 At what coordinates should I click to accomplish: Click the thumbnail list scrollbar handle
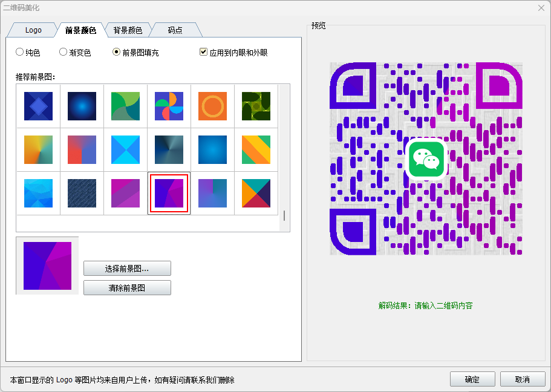[284, 215]
